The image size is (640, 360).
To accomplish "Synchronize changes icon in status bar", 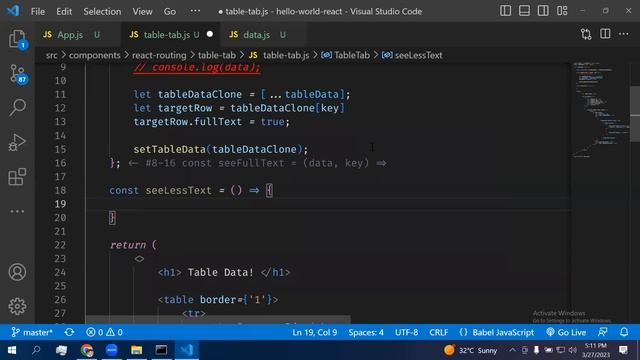I will point(69,332).
